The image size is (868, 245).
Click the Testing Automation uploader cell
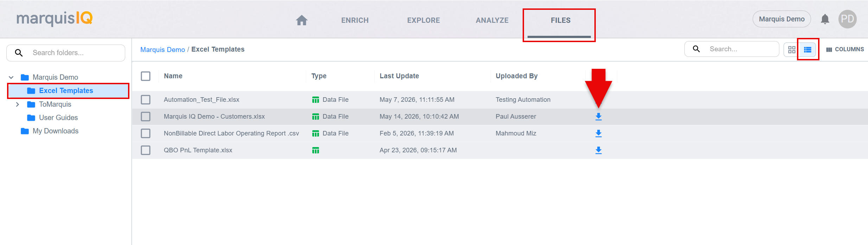[523, 100]
